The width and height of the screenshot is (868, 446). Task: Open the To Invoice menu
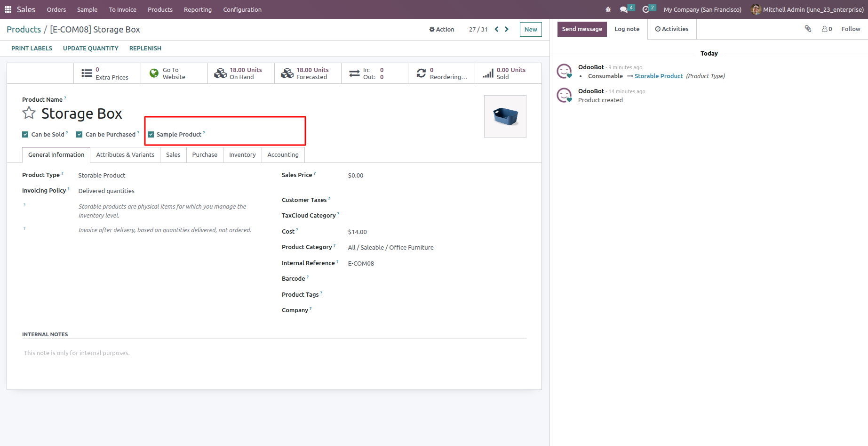tap(123, 9)
